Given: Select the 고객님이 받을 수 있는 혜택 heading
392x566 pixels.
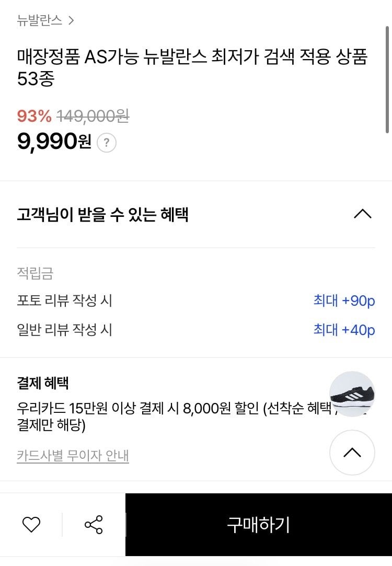Looking at the screenshot, I should point(102,214).
